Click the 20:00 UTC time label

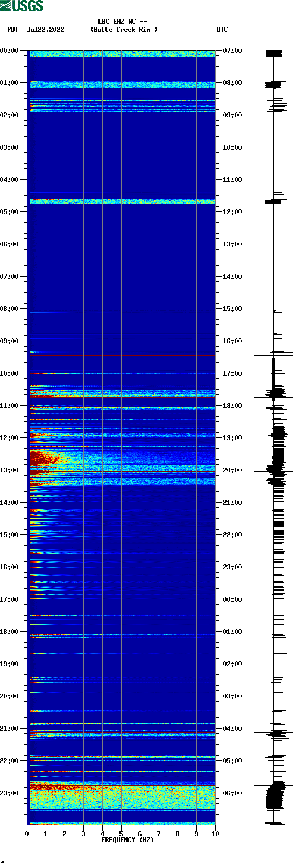[232, 470]
